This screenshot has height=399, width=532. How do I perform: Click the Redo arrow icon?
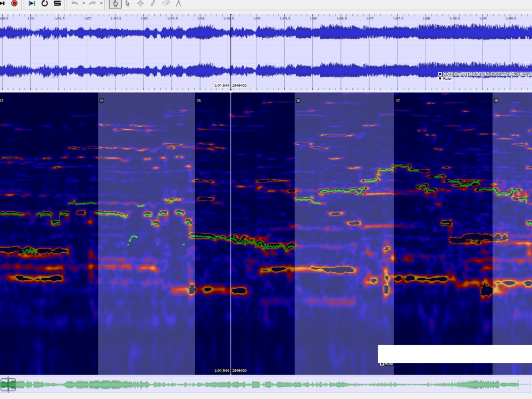(x=92, y=3)
